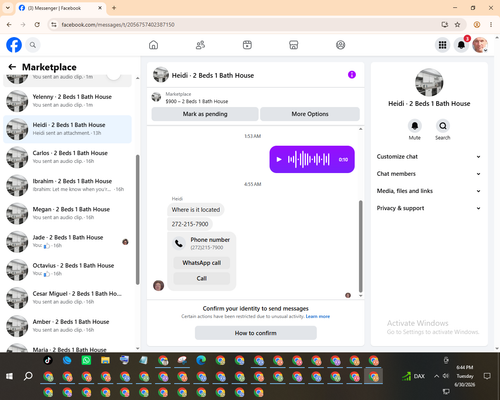Click the phone handset icon in the phone card

(x=179, y=243)
